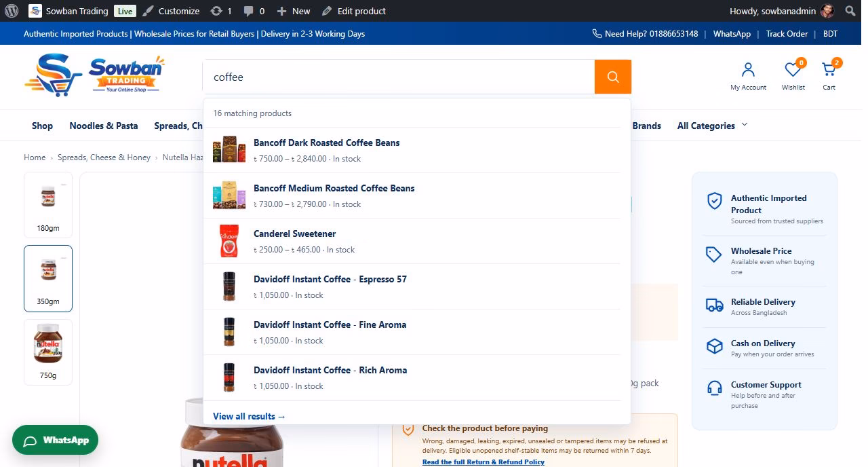Open Bancoff Medium Roasted Coffee Beans result
Screen dimensions: 868x467
(412, 195)
